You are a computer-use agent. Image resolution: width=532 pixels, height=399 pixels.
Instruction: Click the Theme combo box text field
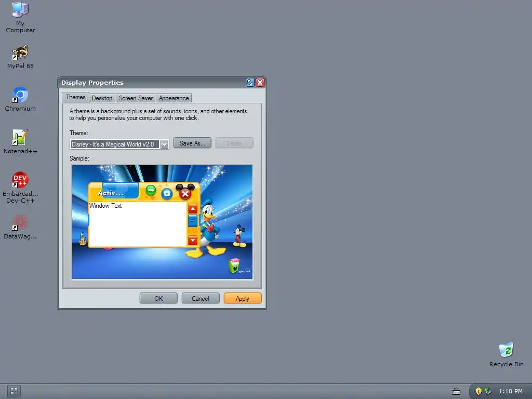point(115,144)
